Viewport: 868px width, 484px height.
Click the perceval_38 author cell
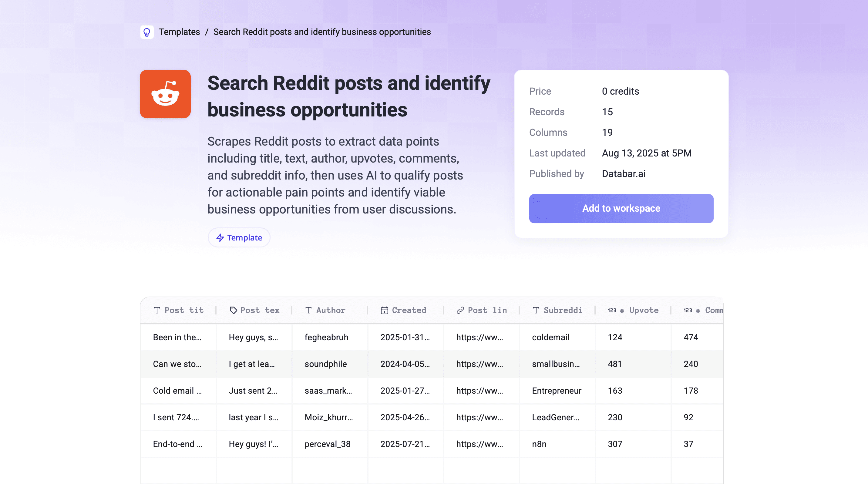click(x=327, y=444)
